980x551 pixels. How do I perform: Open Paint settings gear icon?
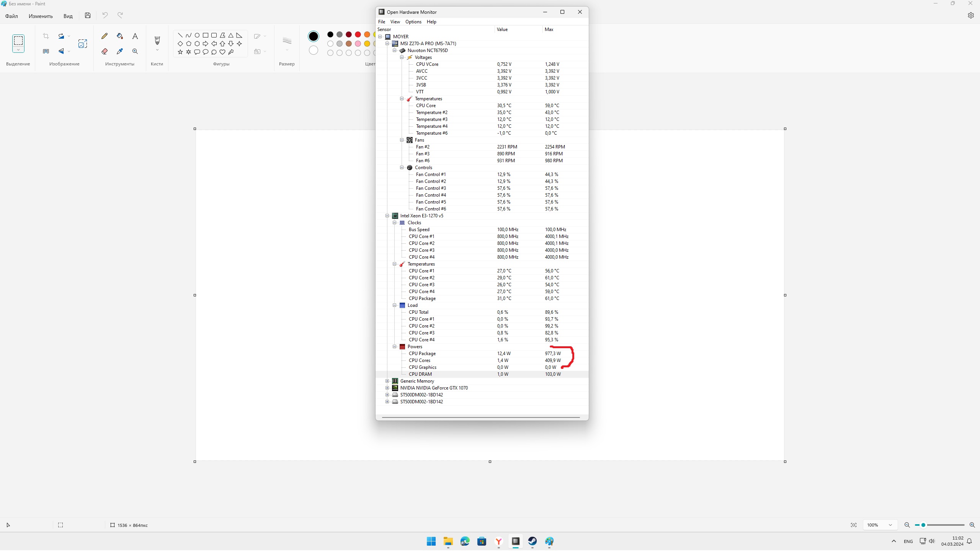click(970, 15)
